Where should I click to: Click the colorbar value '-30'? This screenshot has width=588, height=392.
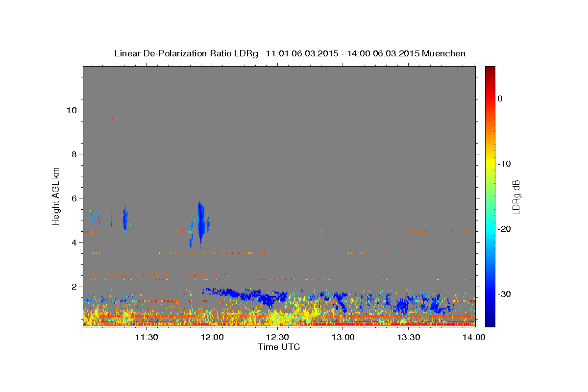click(505, 294)
